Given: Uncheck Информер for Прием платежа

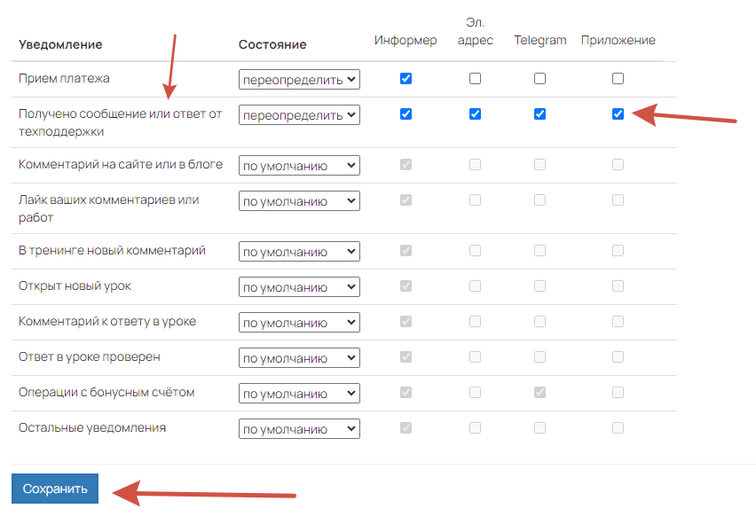Looking at the screenshot, I should click(x=406, y=78).
